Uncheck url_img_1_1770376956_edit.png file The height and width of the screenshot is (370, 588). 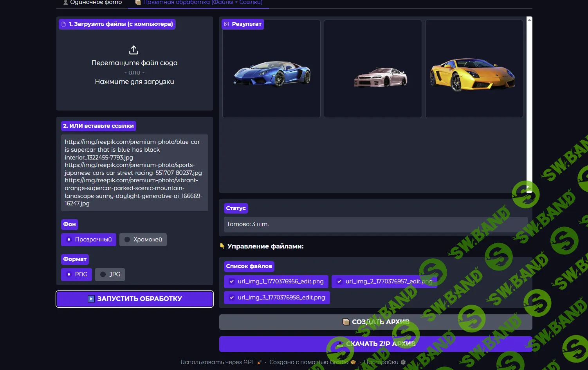[232, 281]
